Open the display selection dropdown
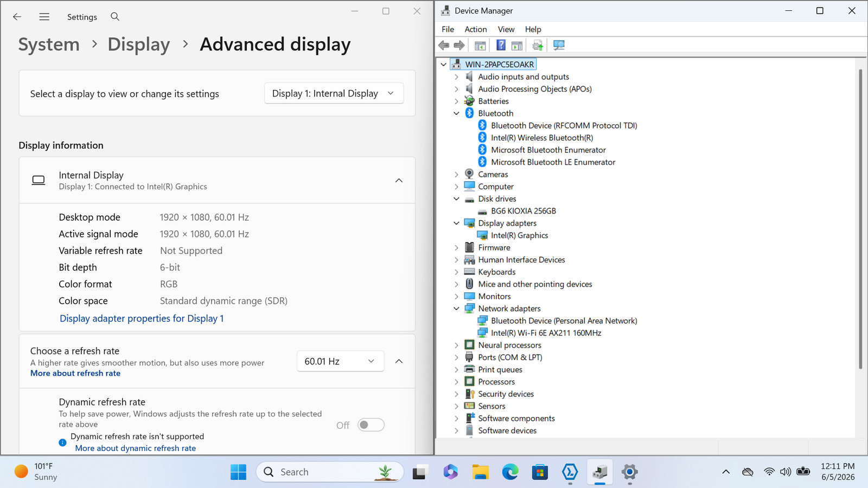Screen dimensions: 868x488 334,93
